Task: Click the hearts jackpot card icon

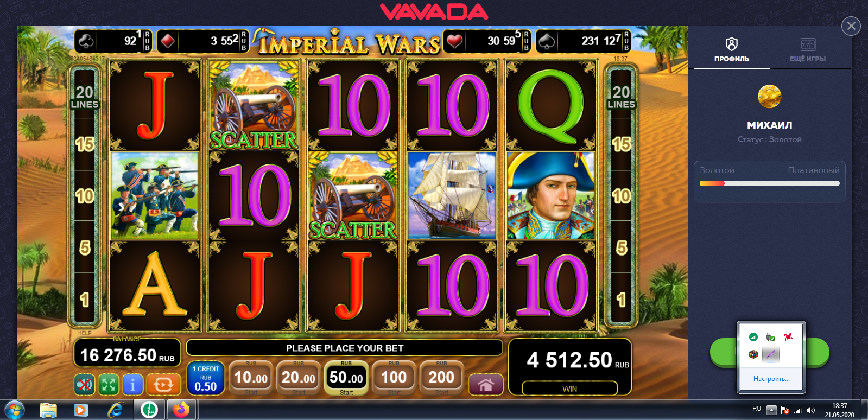Action: [x=454, y=41]
